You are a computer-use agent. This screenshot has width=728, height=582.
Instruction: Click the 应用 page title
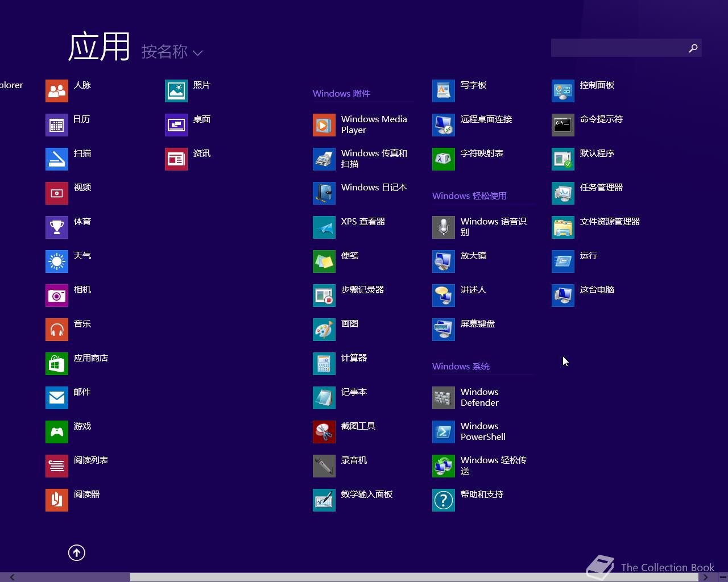pos(100,47)
